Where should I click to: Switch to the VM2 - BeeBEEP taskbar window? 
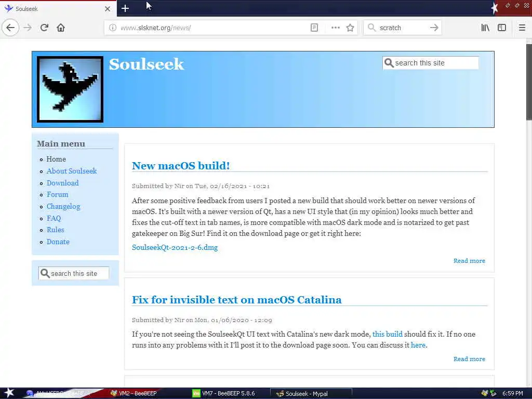(134, 393)
